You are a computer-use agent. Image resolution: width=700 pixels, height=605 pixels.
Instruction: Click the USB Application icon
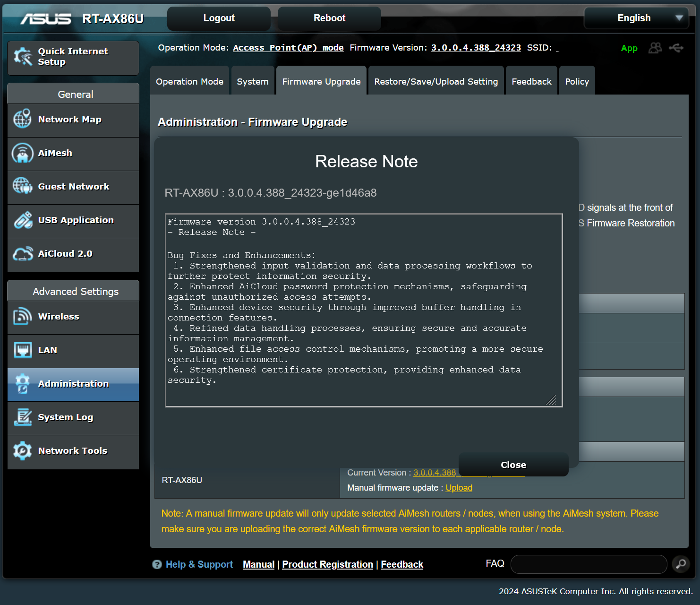click(x=23, y=220)
